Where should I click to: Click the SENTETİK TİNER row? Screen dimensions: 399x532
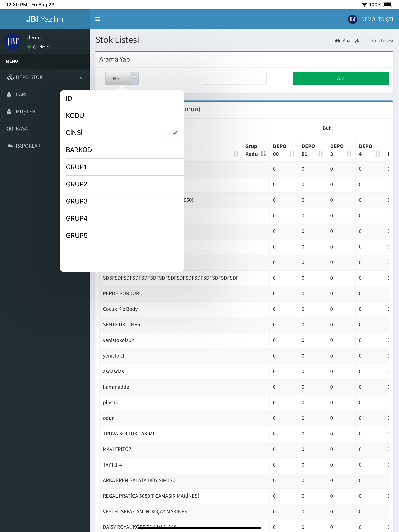(x=244, y=325)
